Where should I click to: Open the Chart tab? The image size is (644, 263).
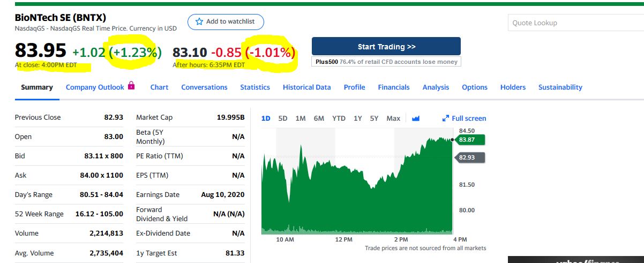coord(159,87)
